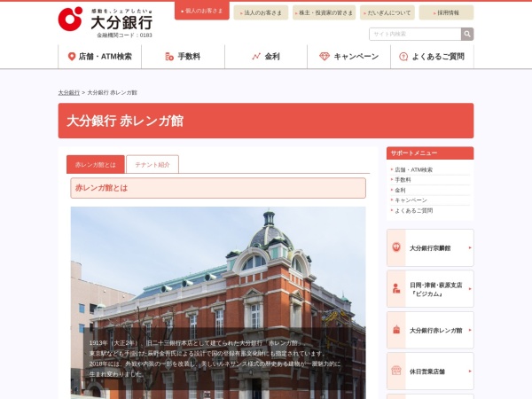The image size is (532, 399).
Task: Open よくあるご質問 in main navigation
Action: [x=432, y=57]
